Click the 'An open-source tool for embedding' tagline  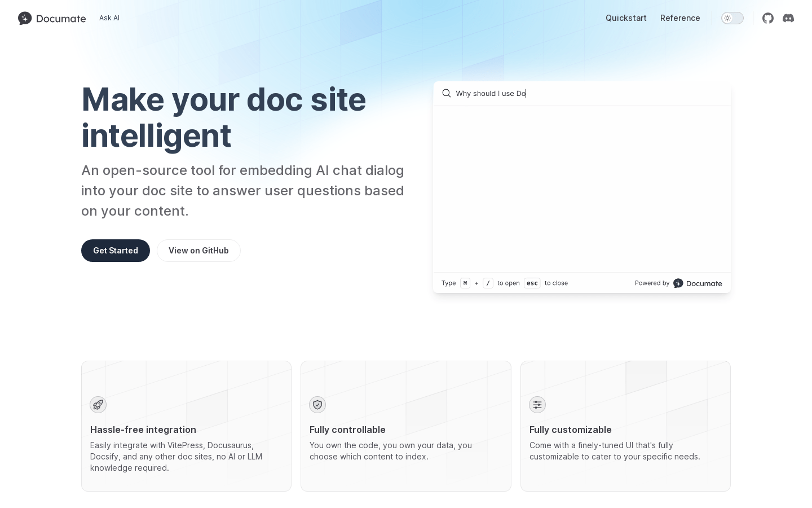(x=242, y=191)
